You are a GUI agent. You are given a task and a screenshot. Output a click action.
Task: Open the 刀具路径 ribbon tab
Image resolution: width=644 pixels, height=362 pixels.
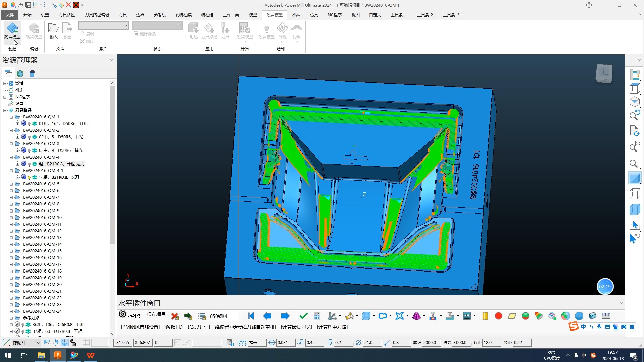(66, 15)
